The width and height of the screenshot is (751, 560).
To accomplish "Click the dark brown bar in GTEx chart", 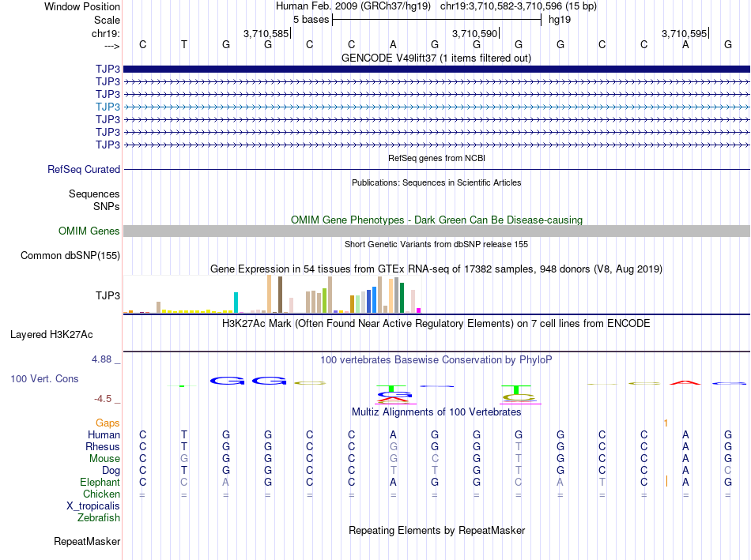I will pos(280,295).
